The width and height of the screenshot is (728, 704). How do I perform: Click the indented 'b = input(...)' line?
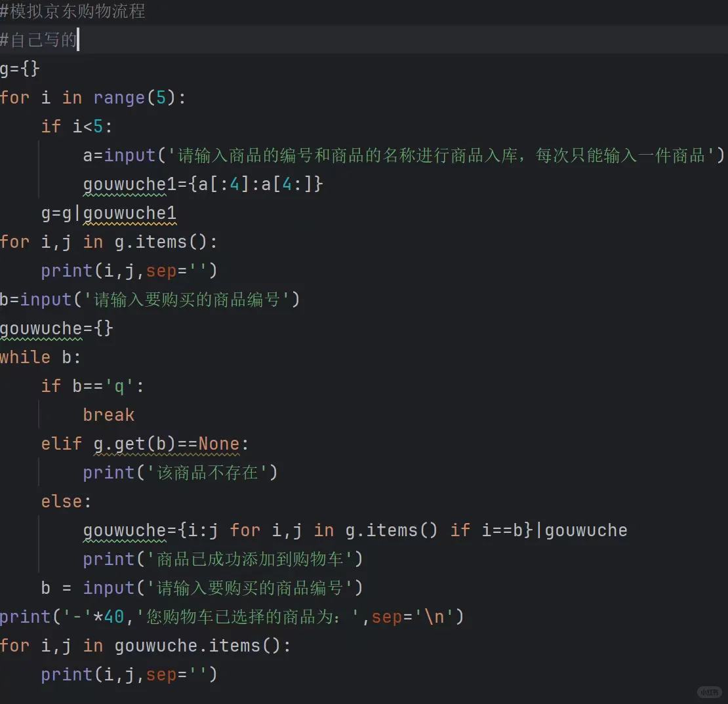tap(202, 588)
